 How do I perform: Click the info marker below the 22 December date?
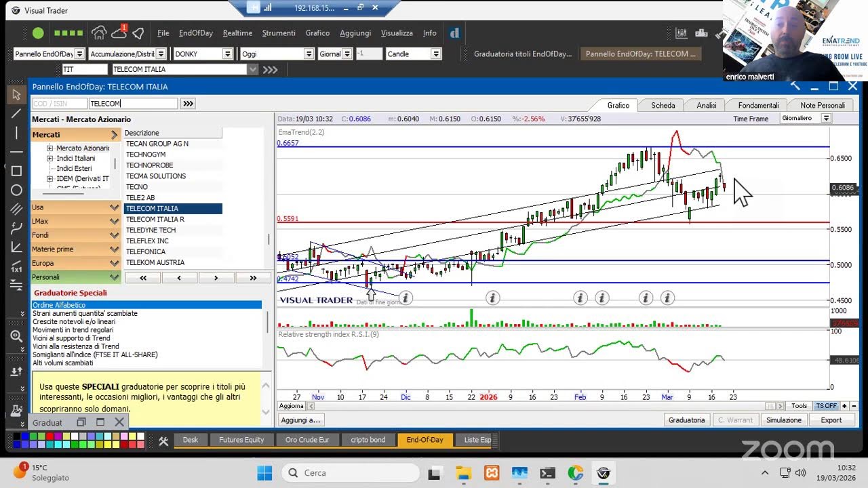[493, 298]
